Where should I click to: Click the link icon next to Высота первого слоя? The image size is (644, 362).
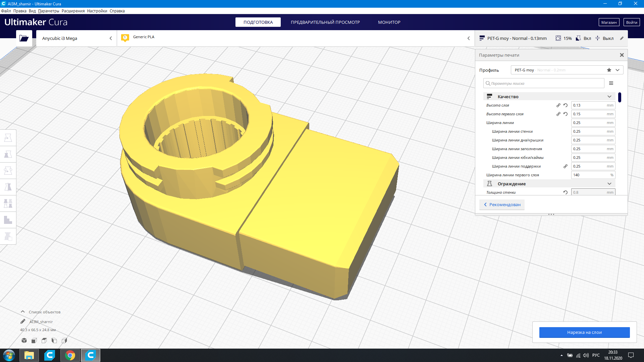[558, 114]
